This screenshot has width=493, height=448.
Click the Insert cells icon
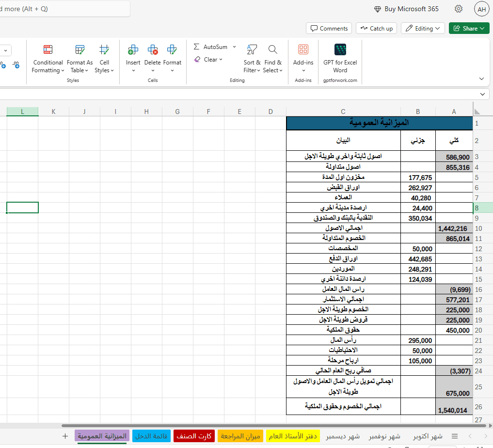[133, 49]
